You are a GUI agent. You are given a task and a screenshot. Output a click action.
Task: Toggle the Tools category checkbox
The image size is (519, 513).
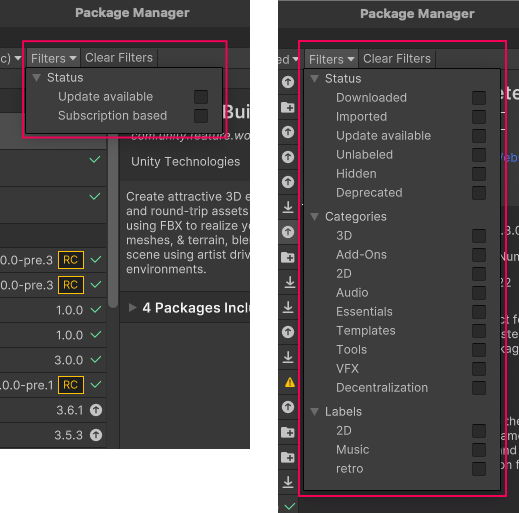point(479,350)
